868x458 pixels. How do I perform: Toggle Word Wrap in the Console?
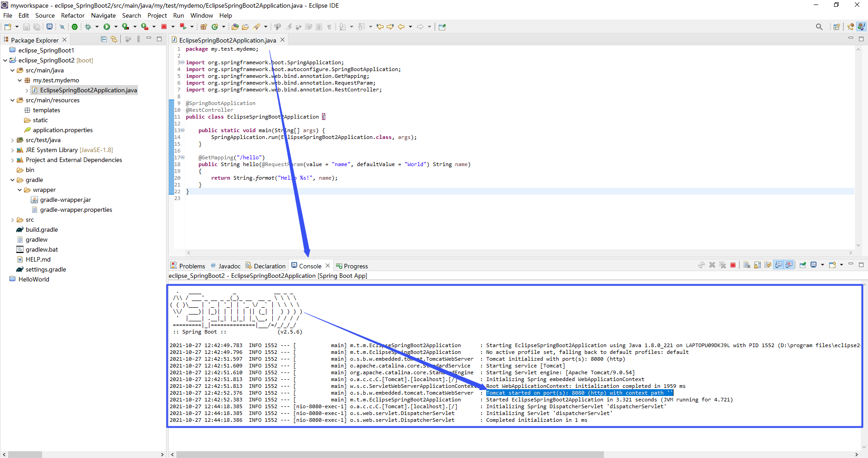click(x=768, y=265)
